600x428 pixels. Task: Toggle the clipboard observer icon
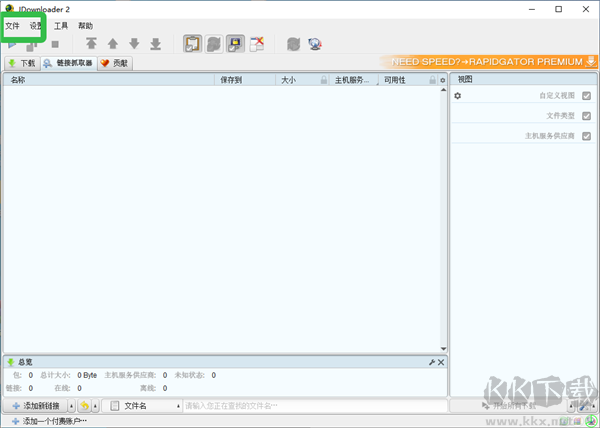192,44
